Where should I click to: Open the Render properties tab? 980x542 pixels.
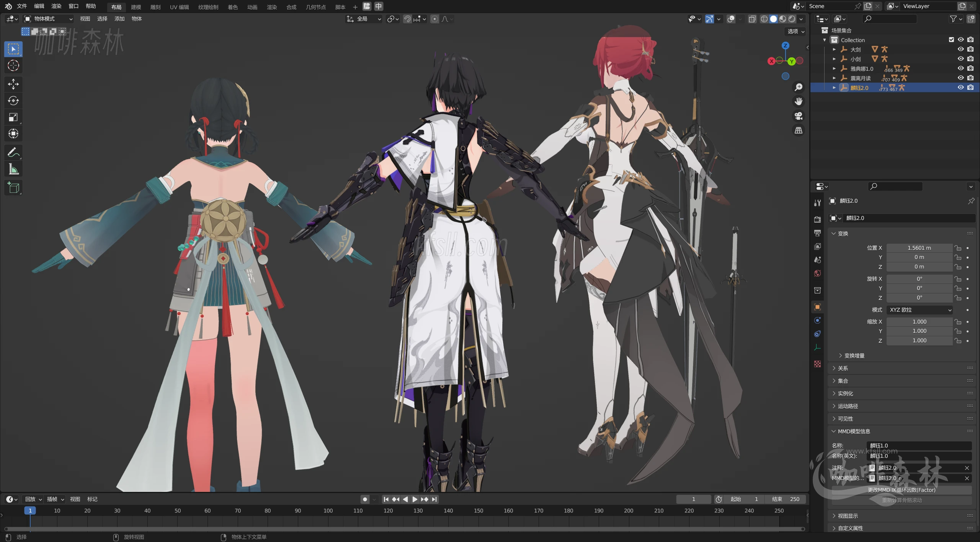point(818,220)
